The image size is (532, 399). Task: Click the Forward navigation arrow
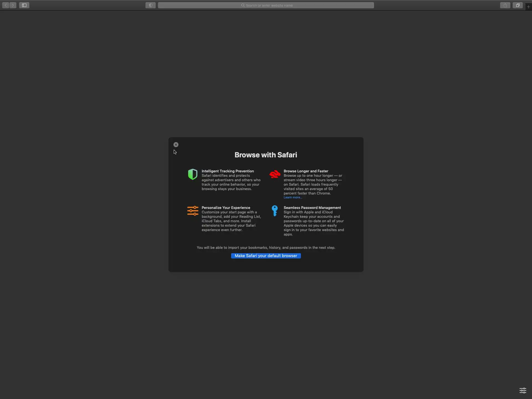[13, 5]
